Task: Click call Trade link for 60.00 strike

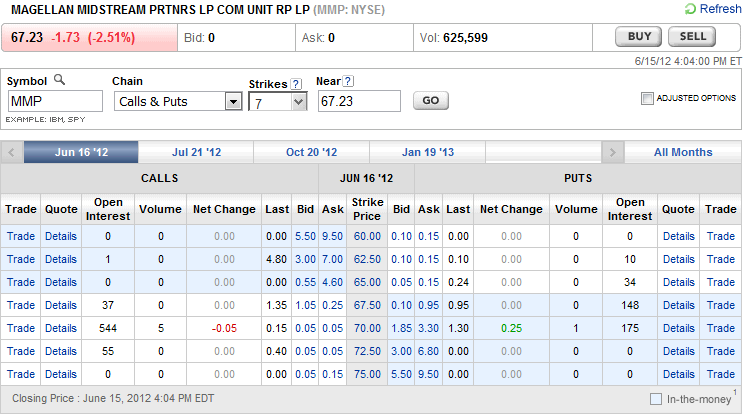Action: (x=21, y=236)
